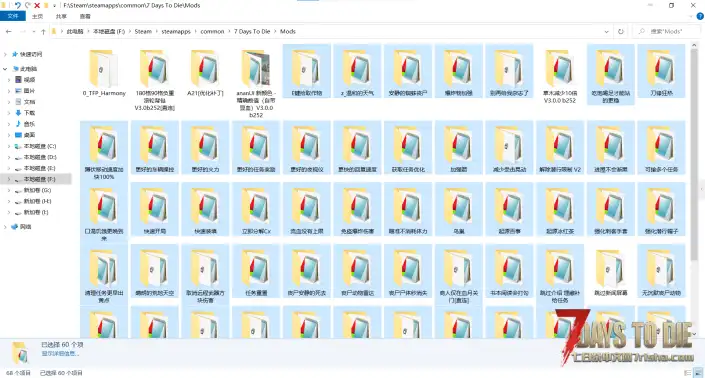Select the 流血没有上限 folder icon
705x378 pixels.
pos(306,207)
